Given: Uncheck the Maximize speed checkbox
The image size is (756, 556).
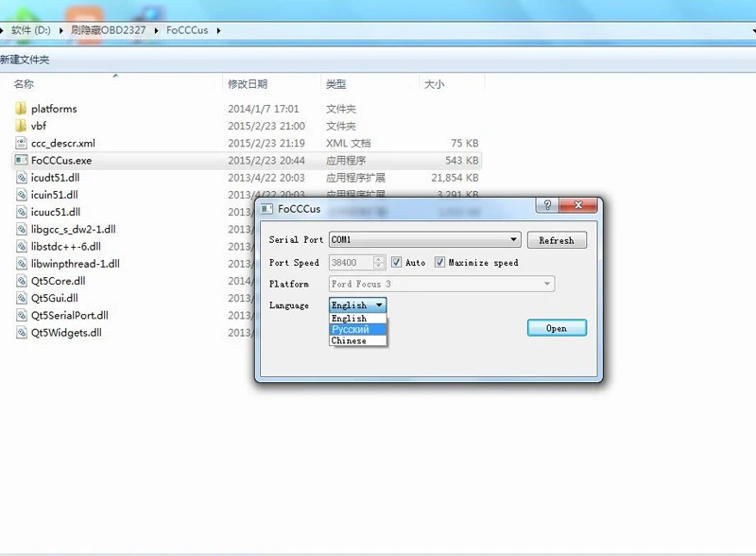Looking at the screenshot, I should (x=439, y=263).
